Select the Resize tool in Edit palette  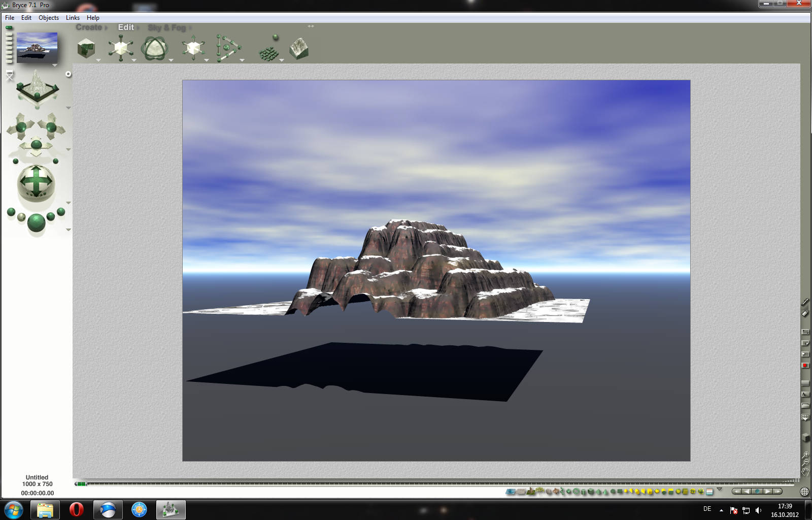[x=120, y=48]
